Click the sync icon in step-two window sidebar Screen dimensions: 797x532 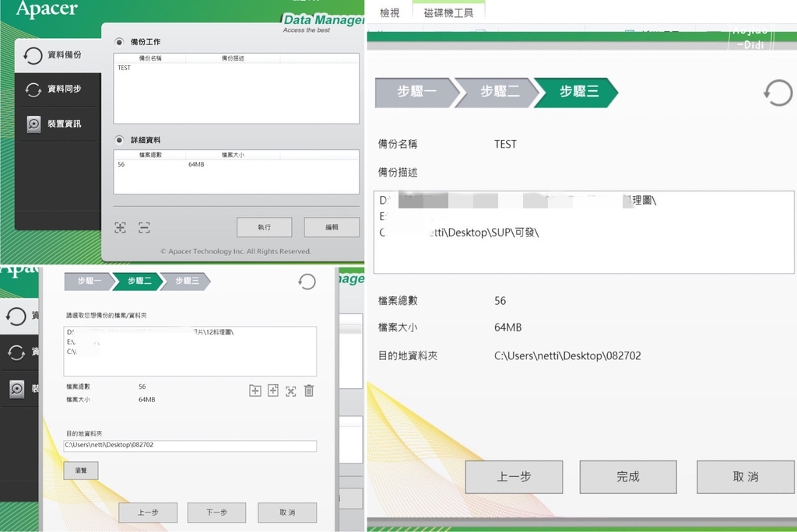coord(16,352)
